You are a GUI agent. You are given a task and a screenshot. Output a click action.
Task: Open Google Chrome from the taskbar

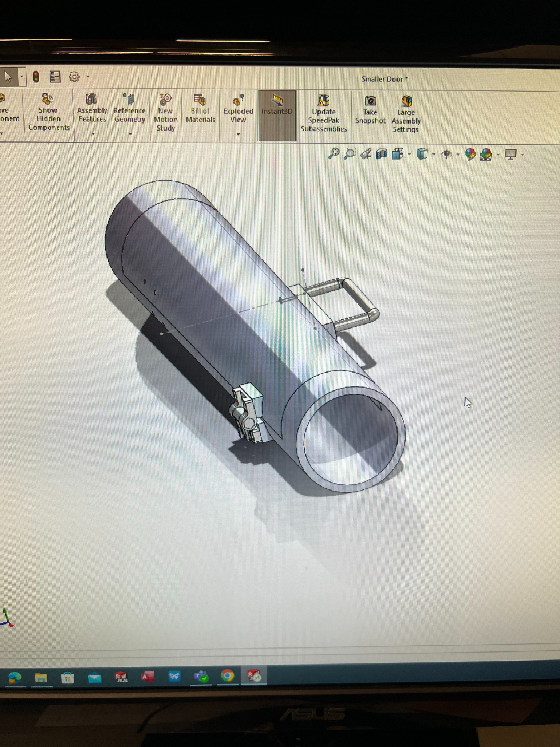228,676
